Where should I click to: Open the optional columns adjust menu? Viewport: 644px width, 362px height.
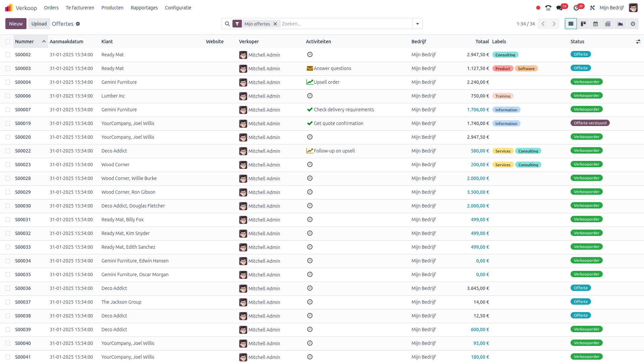click(638, 42)
